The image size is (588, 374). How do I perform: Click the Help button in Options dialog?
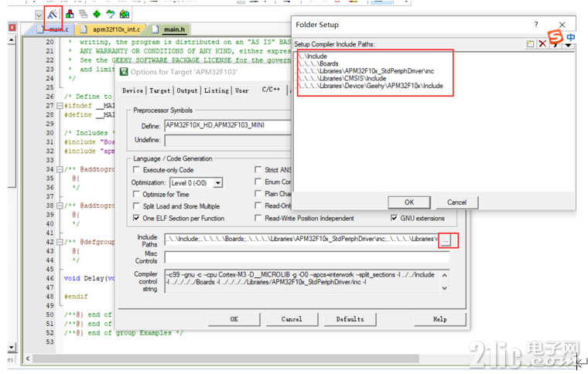(x=440, y=319)
